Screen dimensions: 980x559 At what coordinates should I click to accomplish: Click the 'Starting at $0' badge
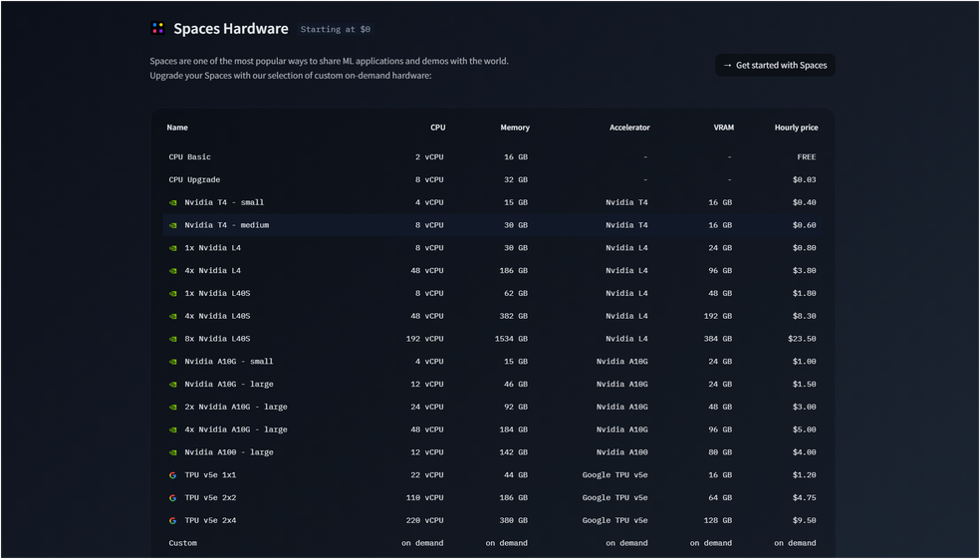335,29
